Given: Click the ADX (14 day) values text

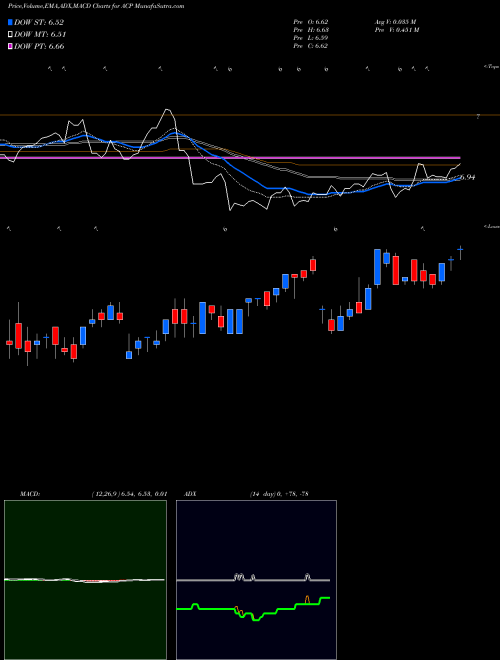Looking at the screenshot, I should tap(279, 494).
